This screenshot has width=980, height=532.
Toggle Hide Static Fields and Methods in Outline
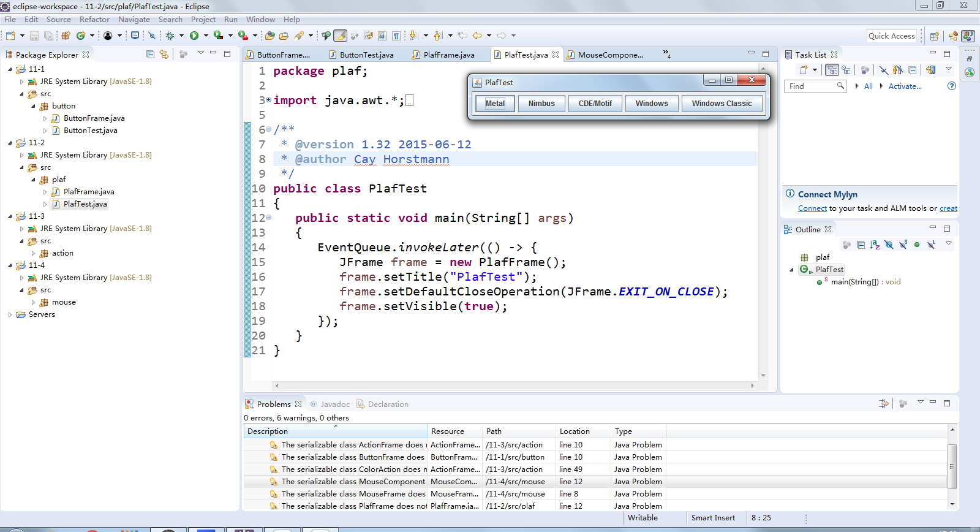tap(903, 245)
